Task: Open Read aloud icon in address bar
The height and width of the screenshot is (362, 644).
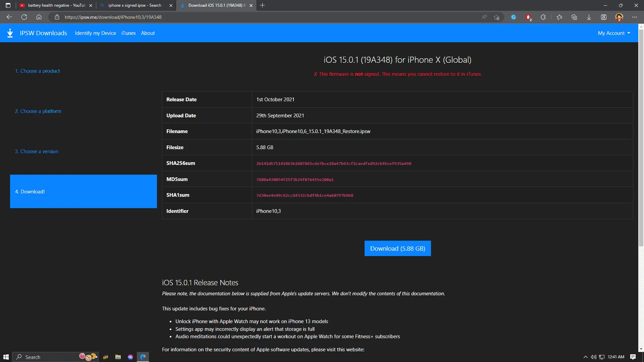Action: (484, 17)
